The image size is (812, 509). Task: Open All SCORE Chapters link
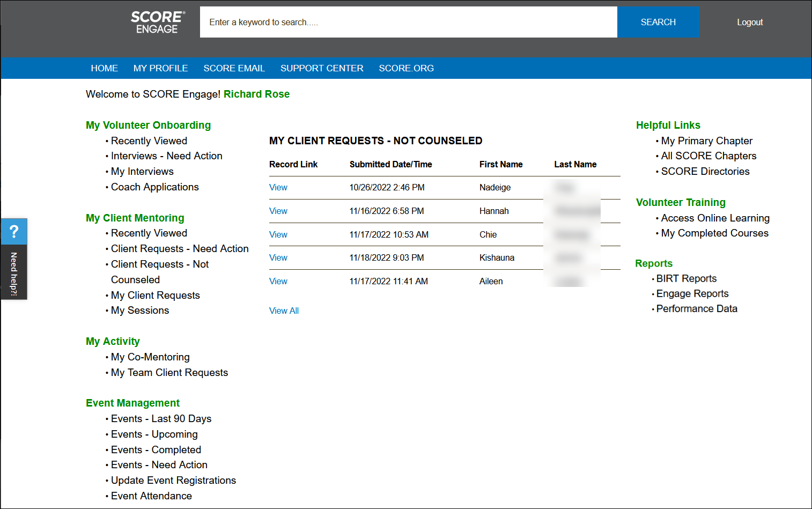point(708,156)
